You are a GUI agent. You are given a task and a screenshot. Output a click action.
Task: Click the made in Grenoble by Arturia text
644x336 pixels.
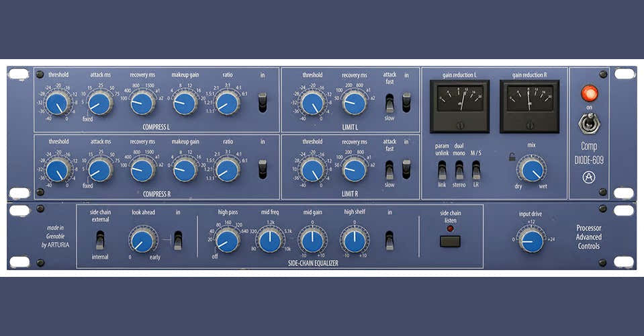[56, 236]
